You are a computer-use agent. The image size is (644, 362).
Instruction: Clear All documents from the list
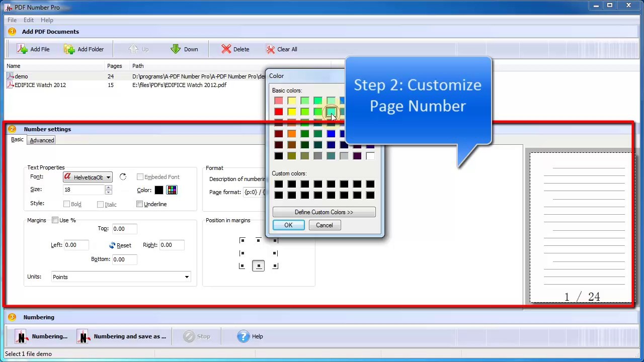[282, 49]
